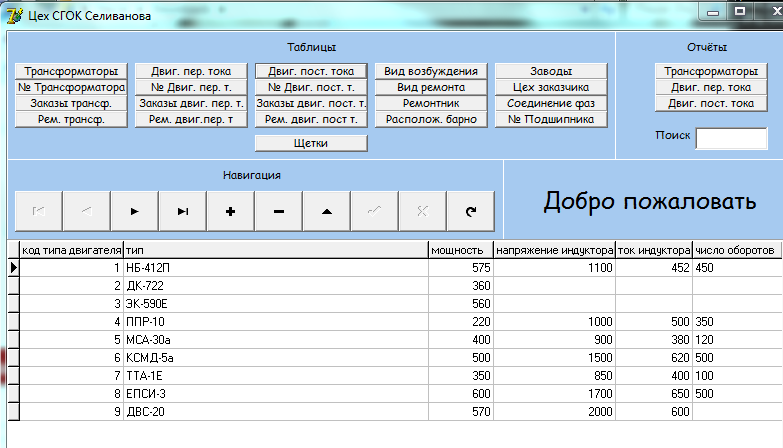Select the МСА-30а cell
This screenshot has height=448, width=783.
pyautogui.click(x=276, y=340)
